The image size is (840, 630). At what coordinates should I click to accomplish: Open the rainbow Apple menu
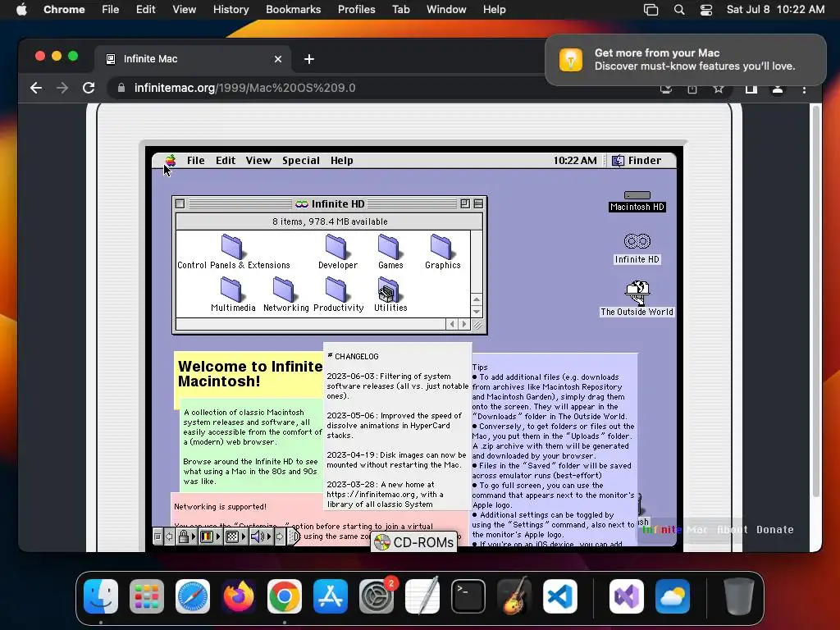[x=171, y=160]
